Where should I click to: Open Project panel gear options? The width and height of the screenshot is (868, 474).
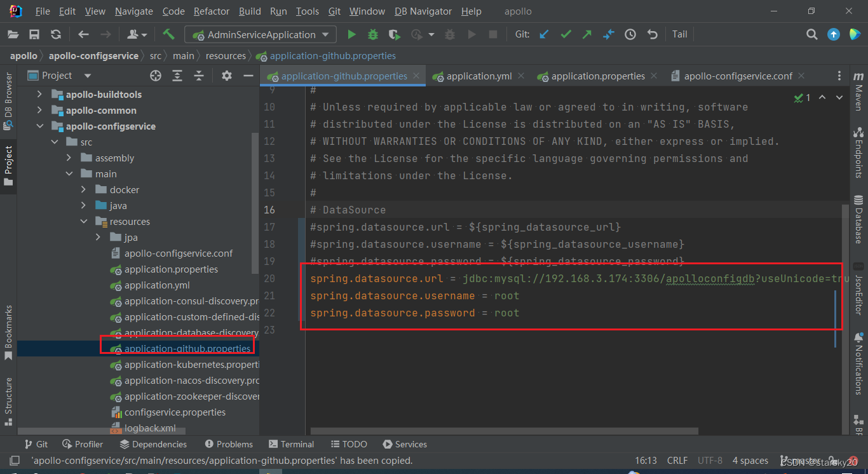(227, 76)
